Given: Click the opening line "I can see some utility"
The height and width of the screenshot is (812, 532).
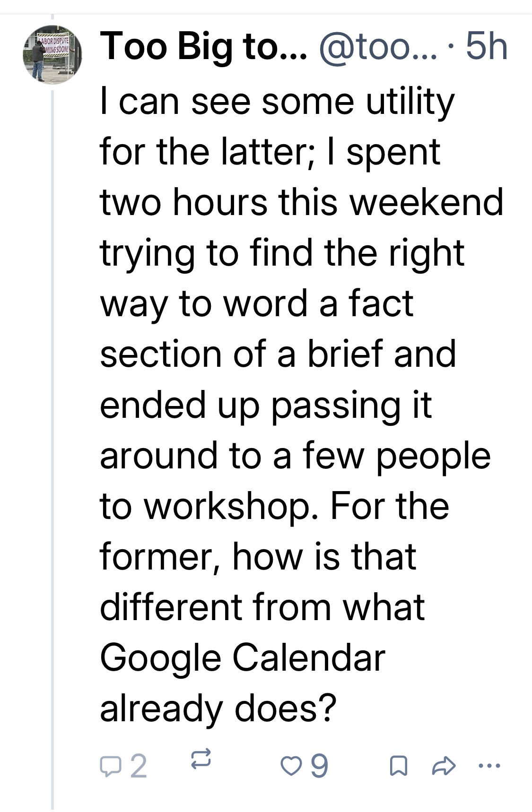Looking at the screenshot, I should click(277, 101).
